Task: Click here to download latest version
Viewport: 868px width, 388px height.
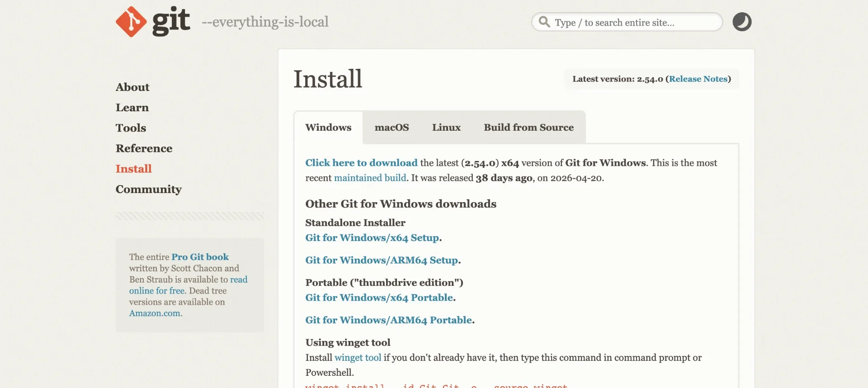Action: (361, 163)
